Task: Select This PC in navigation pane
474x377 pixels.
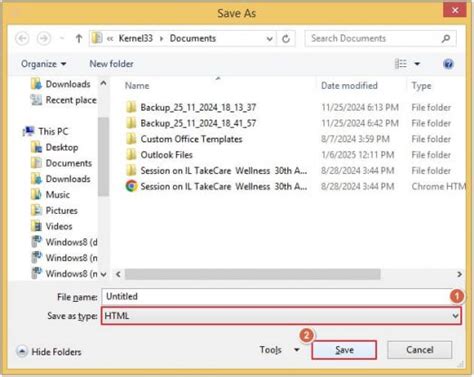Action: tap(46, 131)
